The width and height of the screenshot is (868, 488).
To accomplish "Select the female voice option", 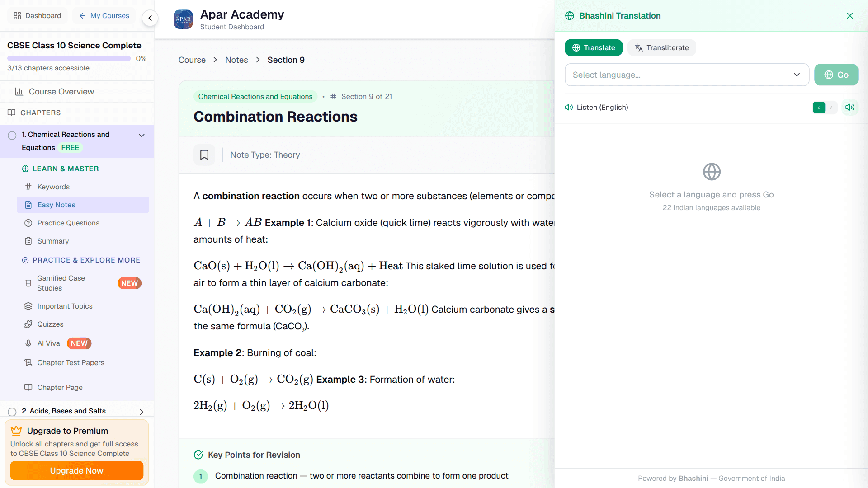I will point(819,108).
